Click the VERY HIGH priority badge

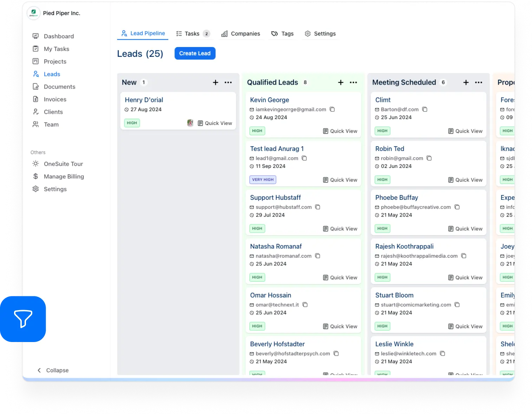tap(263, 180)
